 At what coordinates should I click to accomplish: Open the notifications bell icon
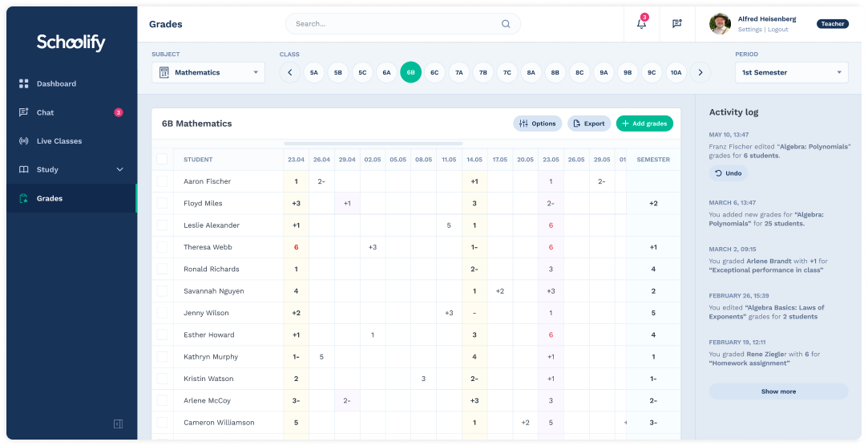point(641,24)
